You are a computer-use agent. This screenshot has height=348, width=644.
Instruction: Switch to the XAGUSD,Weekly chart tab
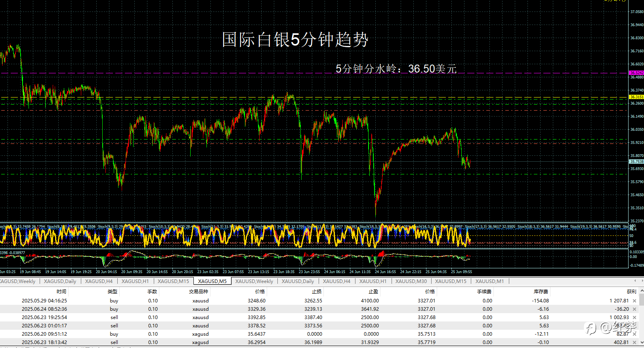point(18,281)
